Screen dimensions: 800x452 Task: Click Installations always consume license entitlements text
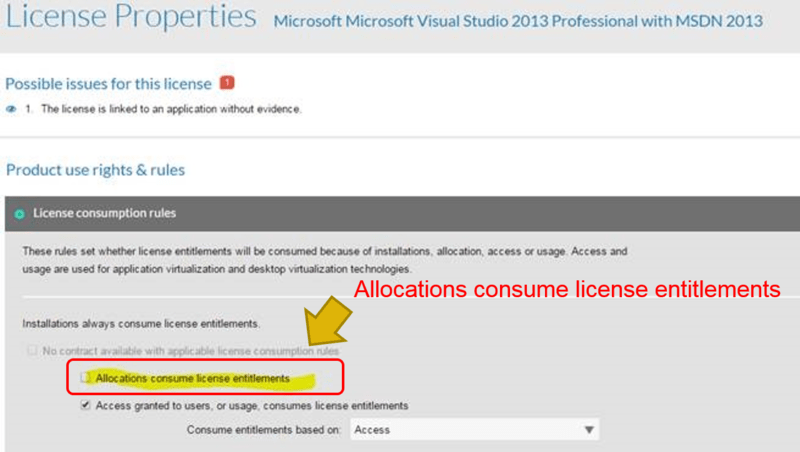pyautogui.click(x=141, y=324)
